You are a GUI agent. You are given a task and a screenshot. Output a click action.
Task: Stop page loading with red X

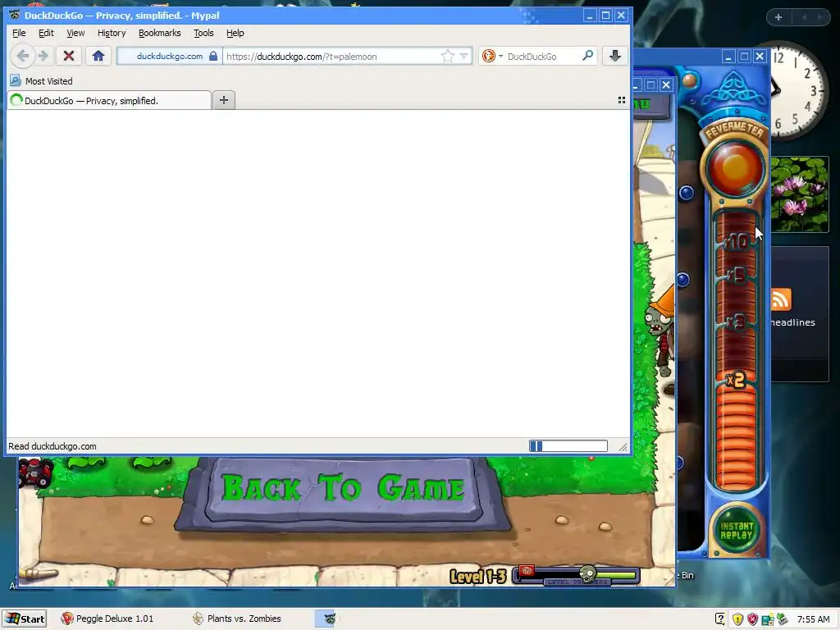(69, 56)
